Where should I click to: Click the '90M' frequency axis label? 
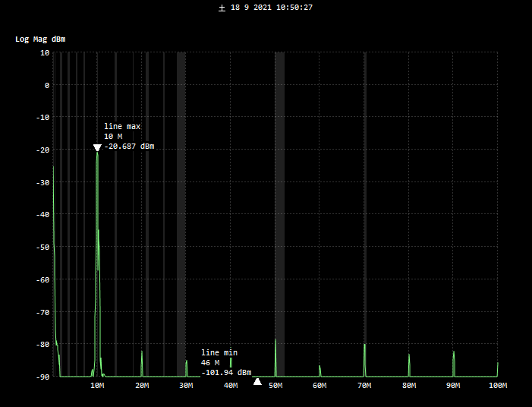pyautogui.click(x=453, y=386)
